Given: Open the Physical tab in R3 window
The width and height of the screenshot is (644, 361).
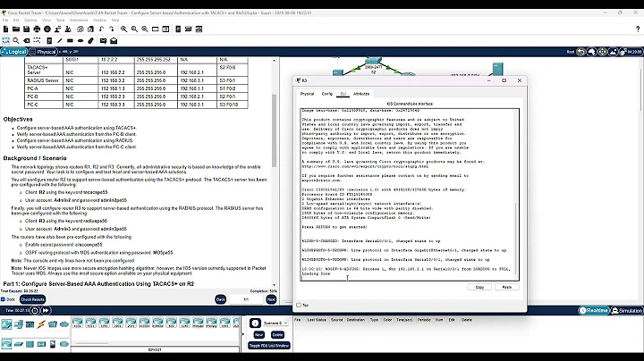Looking at the screenshot, I should tap(307, 94).
